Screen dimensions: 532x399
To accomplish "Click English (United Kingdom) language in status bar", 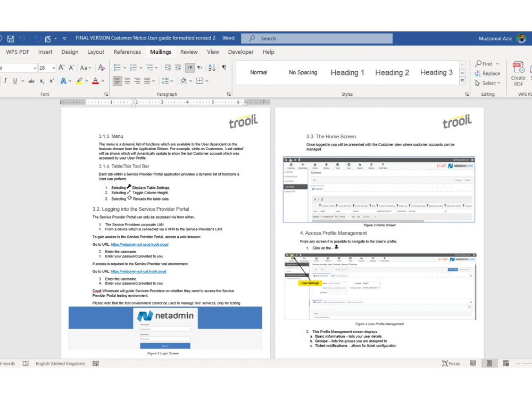I will [x=61, y=363].
